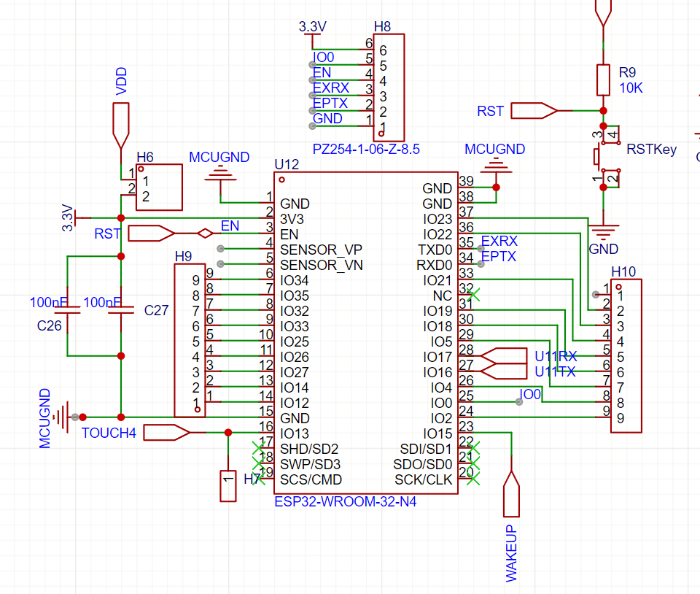Screen dimensions: 700x594
Task: Select the H7 single-pin pad
Action: pyautogui.click(x=228, y=486)
